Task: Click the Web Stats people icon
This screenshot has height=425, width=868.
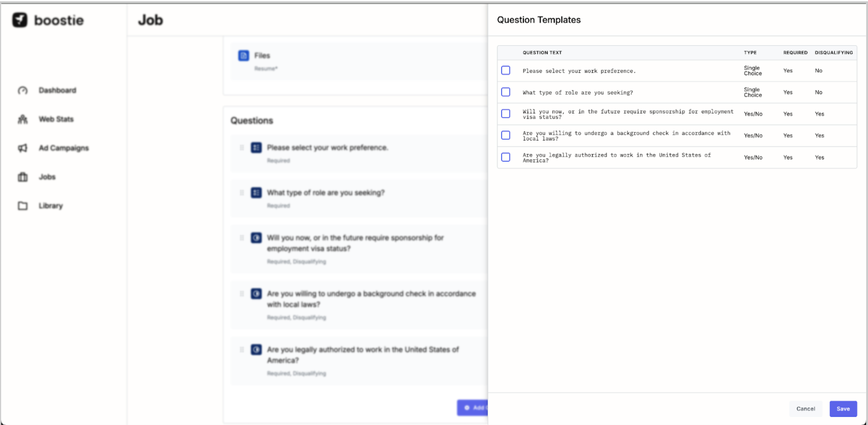Action: (23, 119)
